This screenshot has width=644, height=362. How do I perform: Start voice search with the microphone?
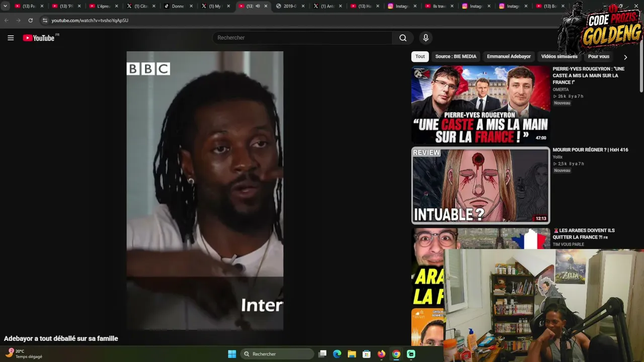click(x=426, y=38)
